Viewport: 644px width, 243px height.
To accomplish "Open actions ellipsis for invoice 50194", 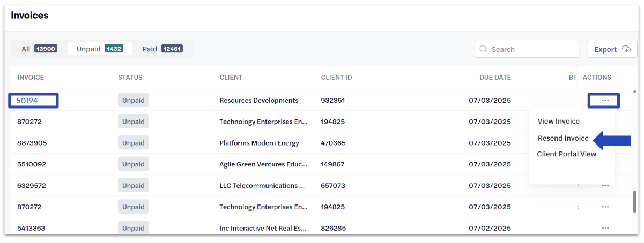I will click(605, 101).
